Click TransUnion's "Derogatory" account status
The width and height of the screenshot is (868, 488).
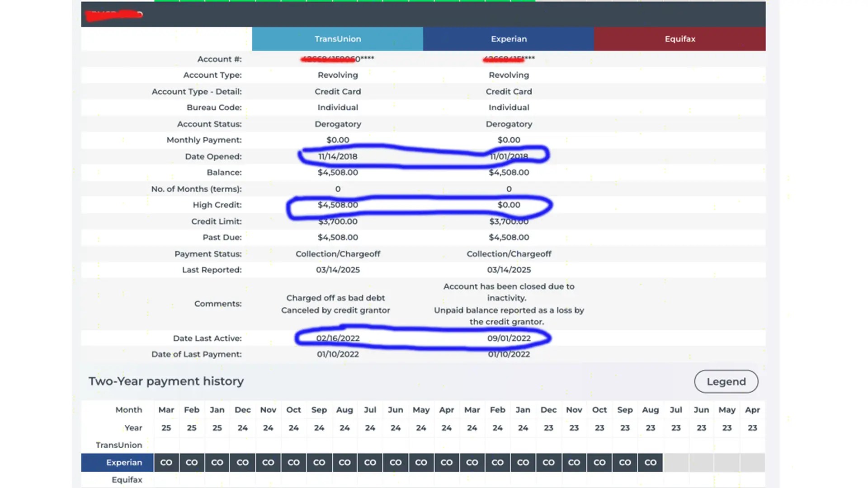(x=338, y=124)
